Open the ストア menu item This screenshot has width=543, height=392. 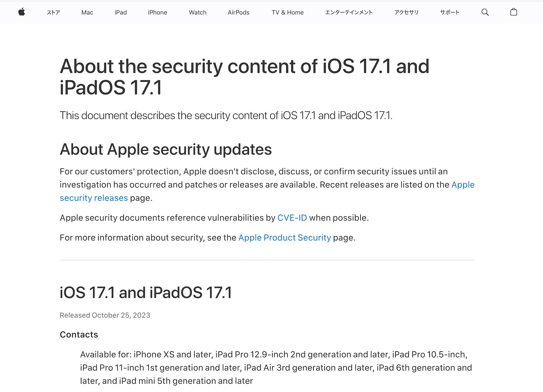[53, 12]
